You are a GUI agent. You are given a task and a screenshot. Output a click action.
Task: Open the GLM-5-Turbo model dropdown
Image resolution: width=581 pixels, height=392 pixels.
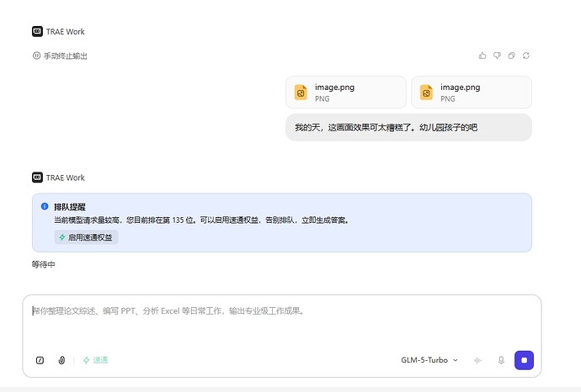(x=429, y=360)
